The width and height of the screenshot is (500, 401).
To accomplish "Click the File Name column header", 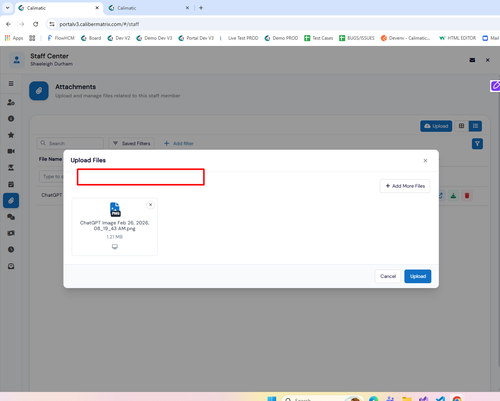I will [x=50, y=159].
